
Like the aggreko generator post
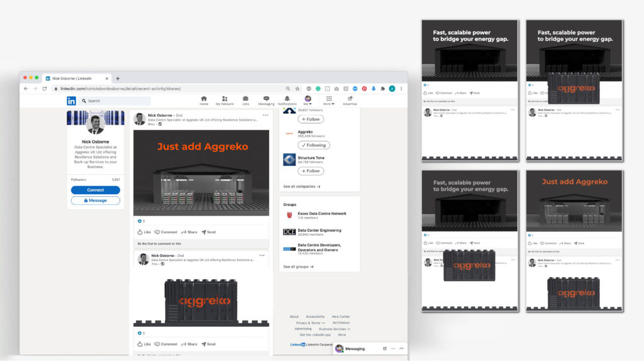coord(144,344)
